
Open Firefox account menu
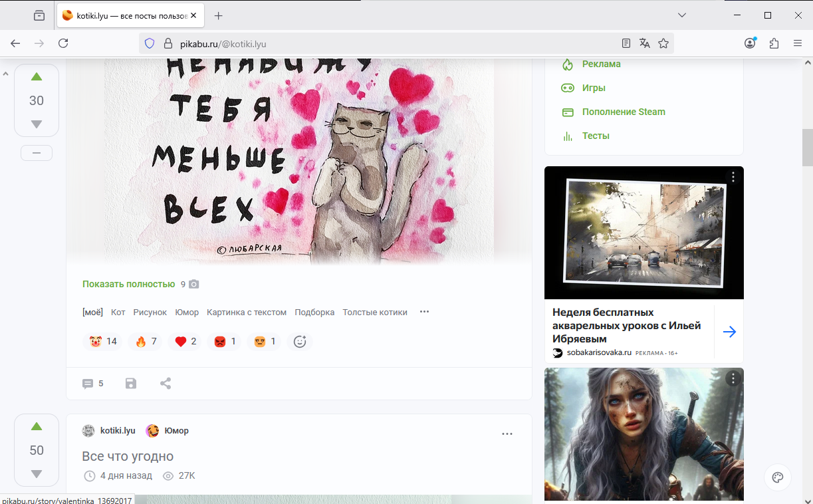751,43
